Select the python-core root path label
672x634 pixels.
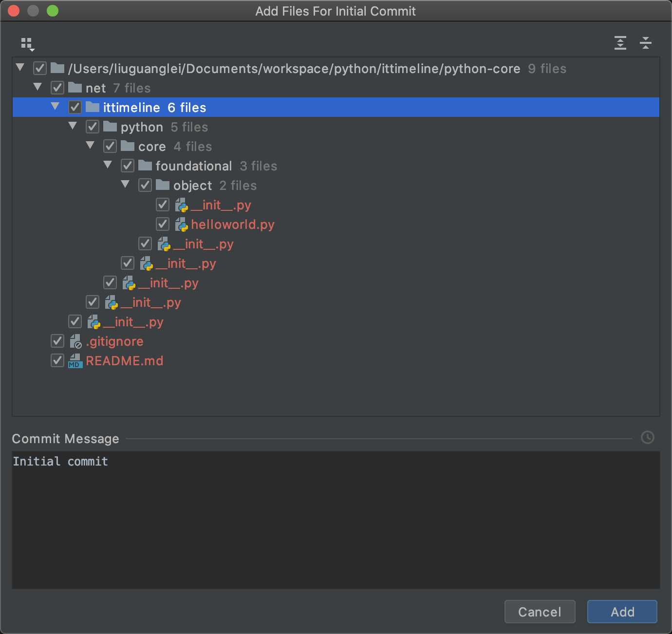click(x=294, y=69)
